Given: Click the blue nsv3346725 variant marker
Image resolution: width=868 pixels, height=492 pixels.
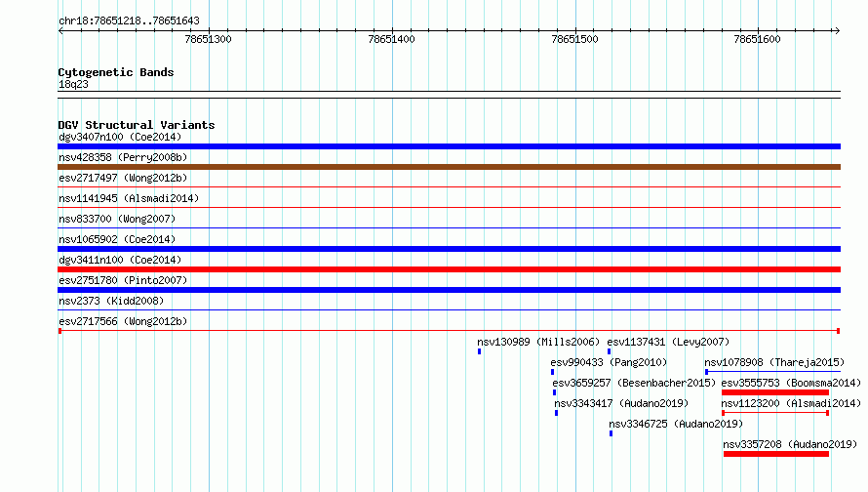Looking at the screenshot, I should 612,433.
